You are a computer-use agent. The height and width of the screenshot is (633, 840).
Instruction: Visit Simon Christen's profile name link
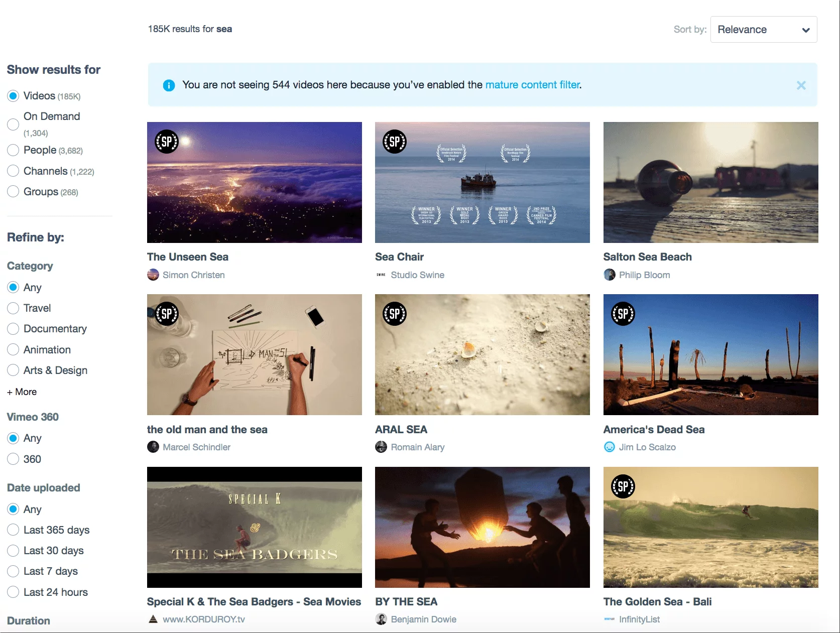pyautogui.click(x=194, y=275)
